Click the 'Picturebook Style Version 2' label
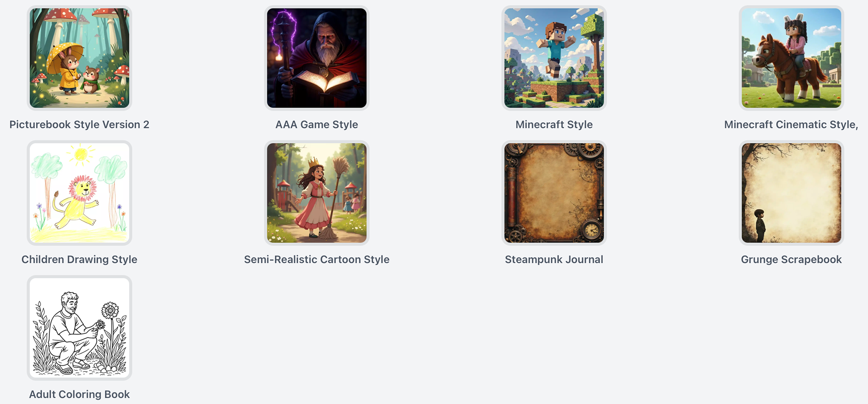The width and height of the screenshot is (868, 404). click(80, 124)
